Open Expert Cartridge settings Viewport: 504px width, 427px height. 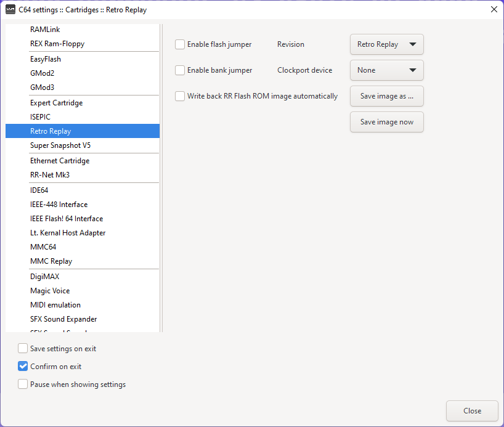coord(83,103)
